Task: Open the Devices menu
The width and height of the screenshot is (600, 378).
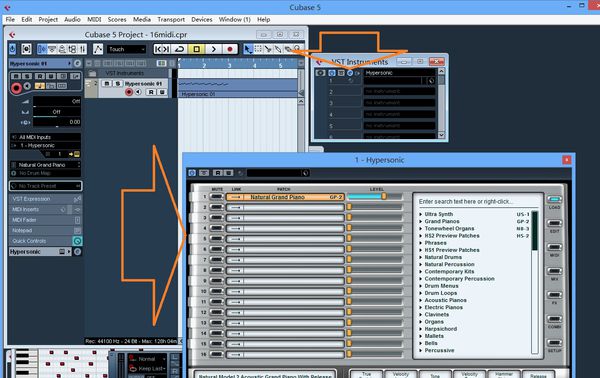Action: coord(202,20)
